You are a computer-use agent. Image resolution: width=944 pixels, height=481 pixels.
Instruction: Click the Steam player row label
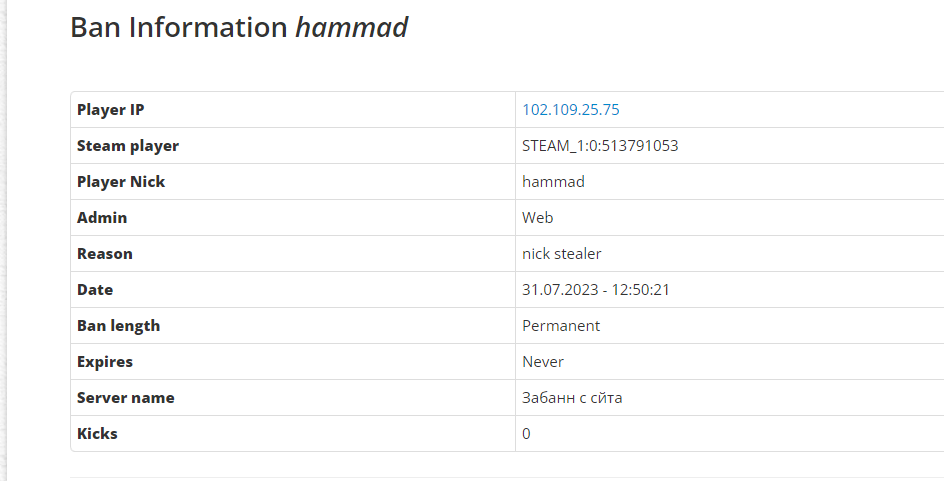[x=128, y=146]
